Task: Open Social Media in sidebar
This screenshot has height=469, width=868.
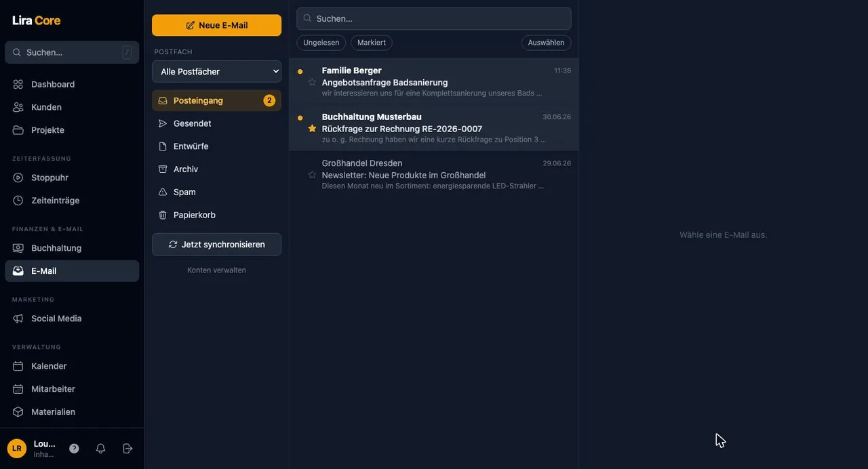Action: 72,319
